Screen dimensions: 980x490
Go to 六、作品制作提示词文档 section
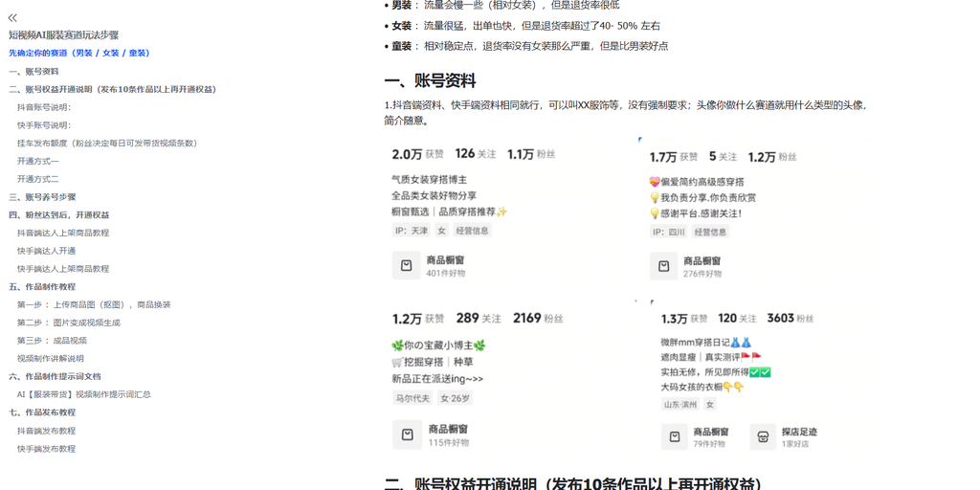(55, 377)
